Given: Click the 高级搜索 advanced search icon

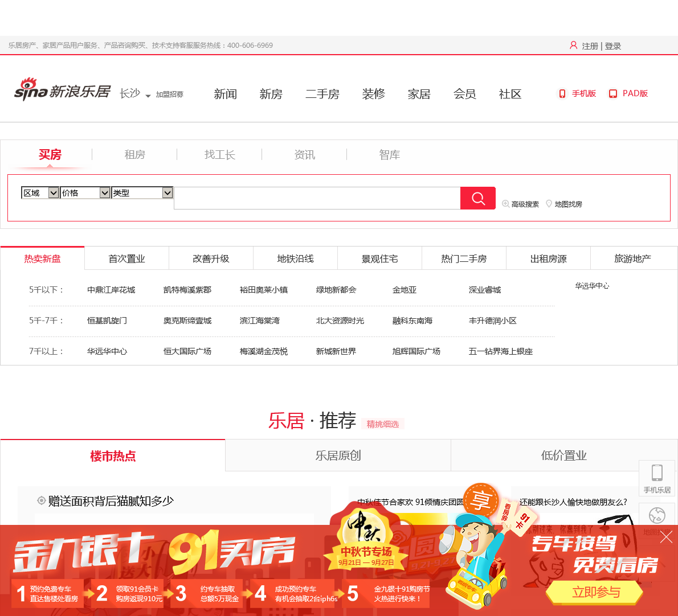Looking at the screenshot, I should click(x=505, y=204).
